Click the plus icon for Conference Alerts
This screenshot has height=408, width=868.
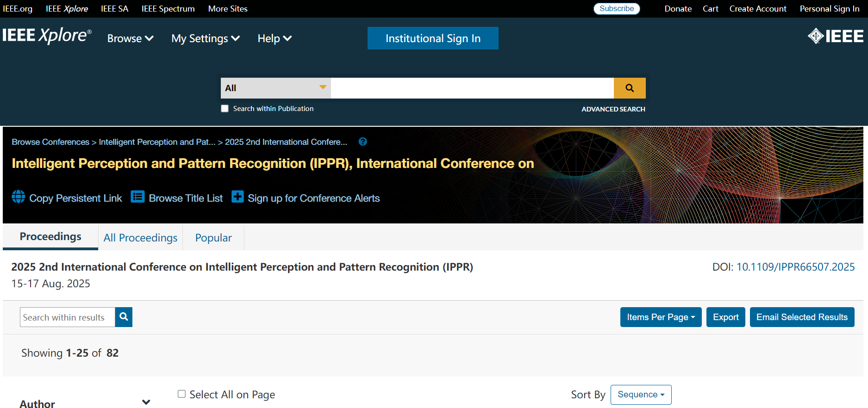237,197
